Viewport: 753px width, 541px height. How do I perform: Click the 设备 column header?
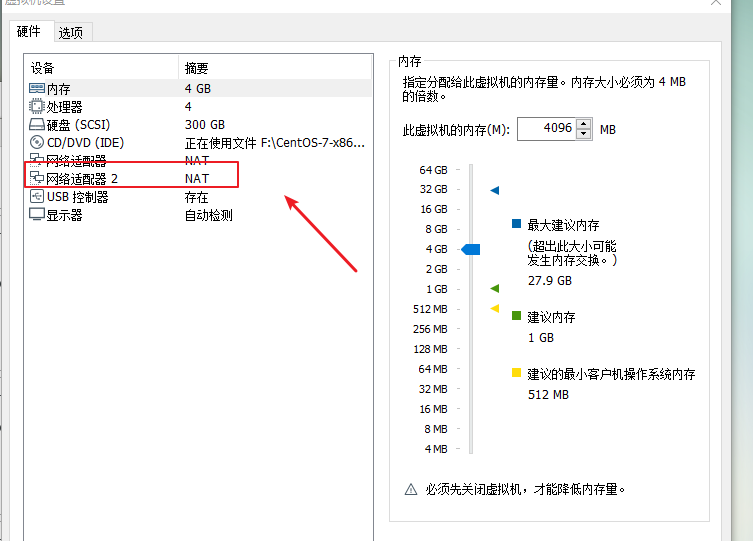tap(101, 68)
